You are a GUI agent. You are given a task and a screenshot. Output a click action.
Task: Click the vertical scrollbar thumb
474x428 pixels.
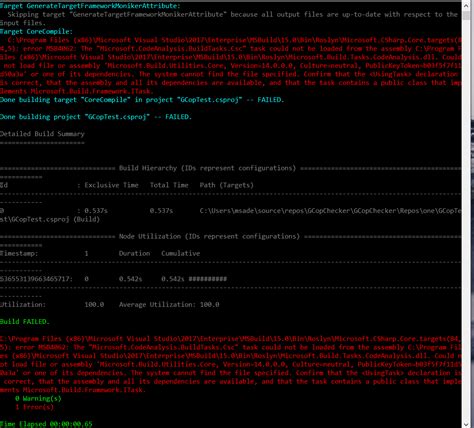pyautogui.click(x=466, y=15)
